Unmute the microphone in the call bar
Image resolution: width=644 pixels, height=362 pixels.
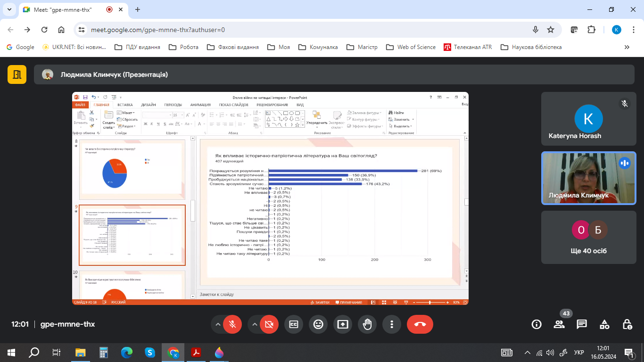[232, 324]
